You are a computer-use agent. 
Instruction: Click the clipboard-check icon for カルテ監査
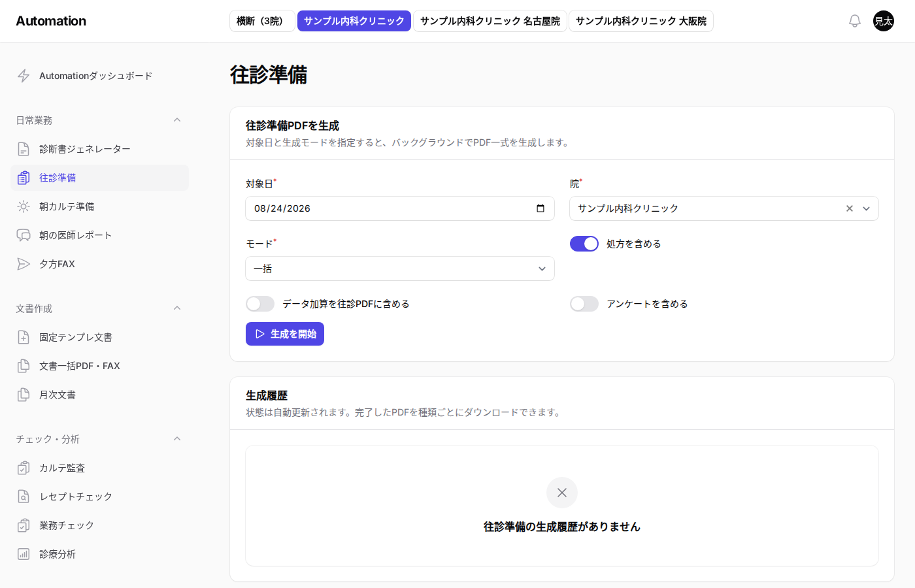24,468
